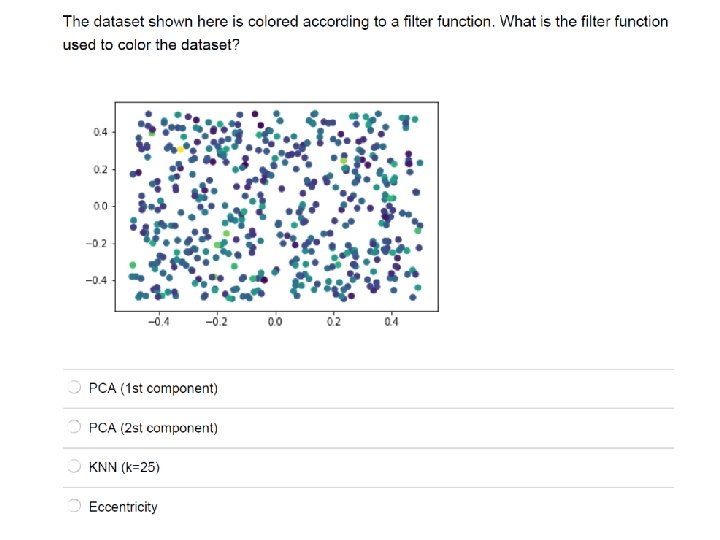The width and height of the screenshot is (720, 540).
Task: Click the −0.2 tick label on the x-axis
Action: (x=216, y=322)
